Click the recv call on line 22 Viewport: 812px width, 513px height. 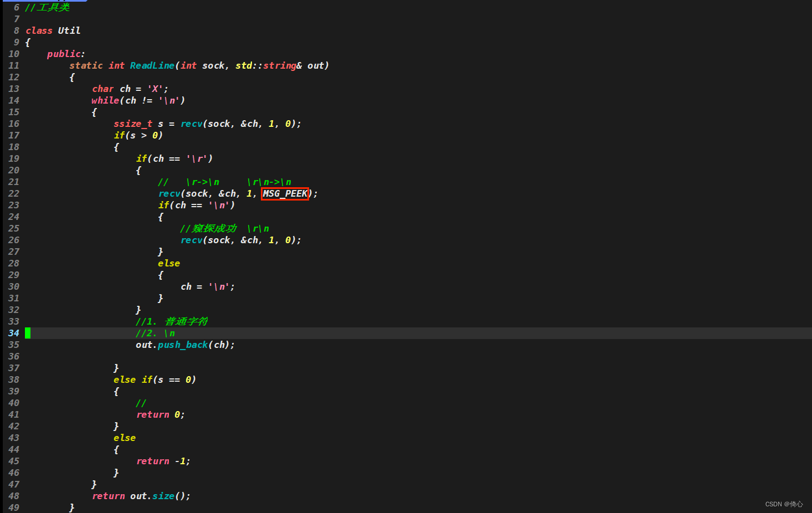[x=238, y=193]
